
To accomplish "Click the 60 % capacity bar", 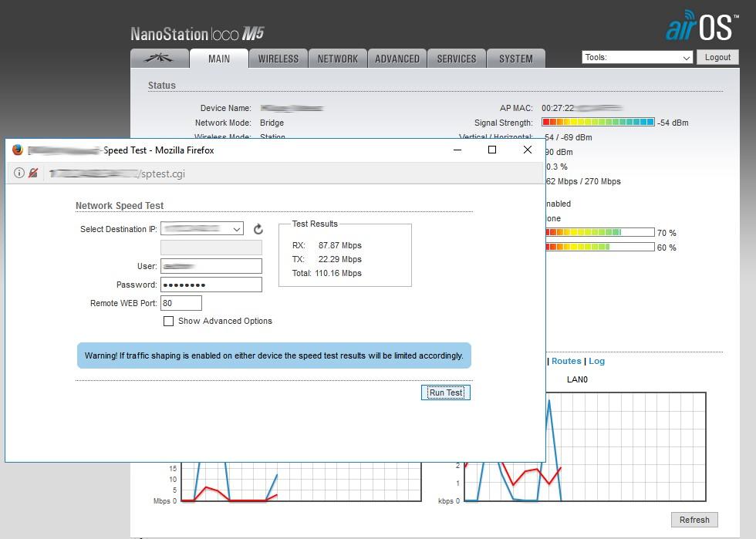I will (x=600, y=247).
